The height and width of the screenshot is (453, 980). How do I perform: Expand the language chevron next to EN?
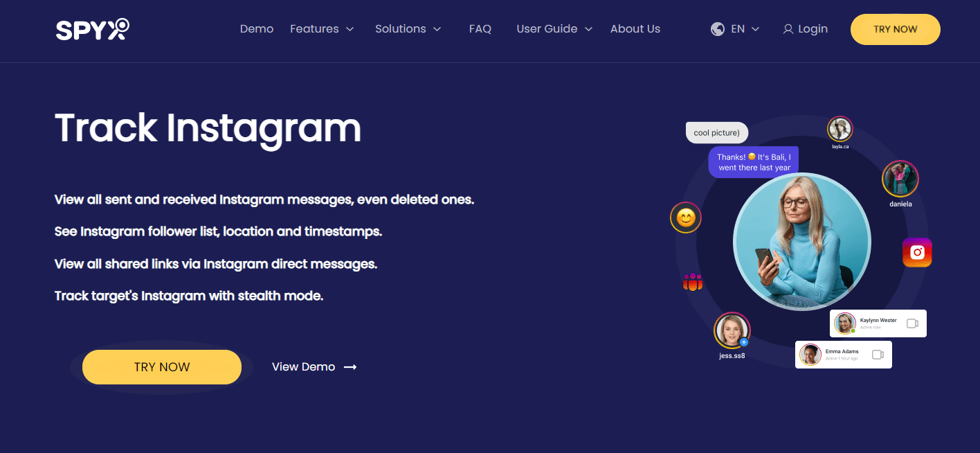(755, 29)
